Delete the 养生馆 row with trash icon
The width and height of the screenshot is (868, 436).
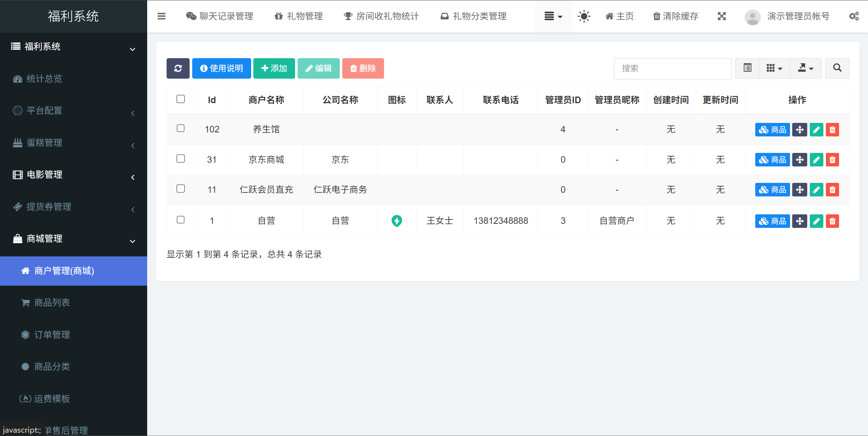coord(832,129)
